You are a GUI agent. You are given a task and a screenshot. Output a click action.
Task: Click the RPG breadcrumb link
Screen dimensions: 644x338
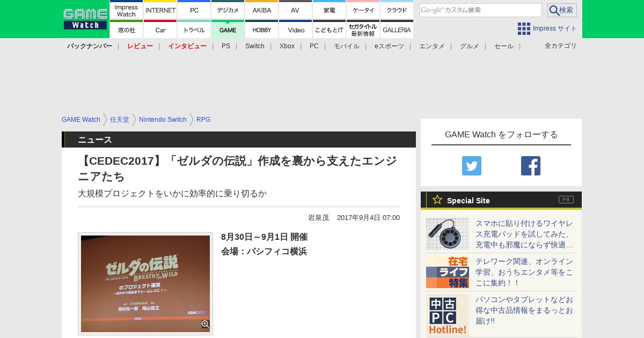tap(203, 120)
